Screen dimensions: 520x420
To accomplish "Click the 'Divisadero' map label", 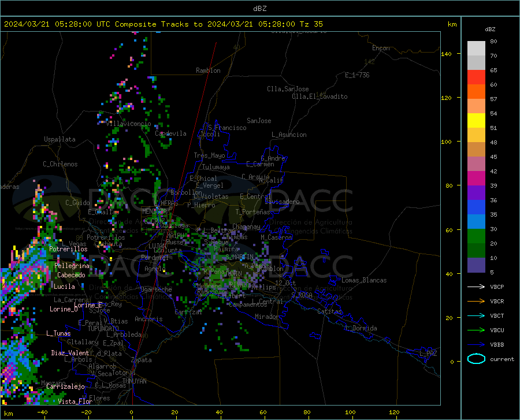I will coord(282,202).
